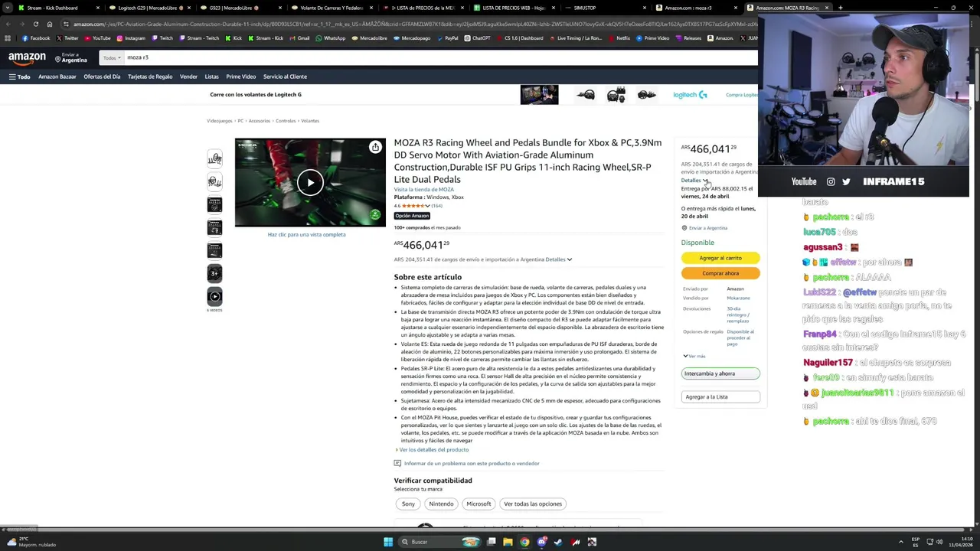This screenshot has height=551, width=980.
Task: Open the Mokarzone seller link
Action: [x=738, y=298]
